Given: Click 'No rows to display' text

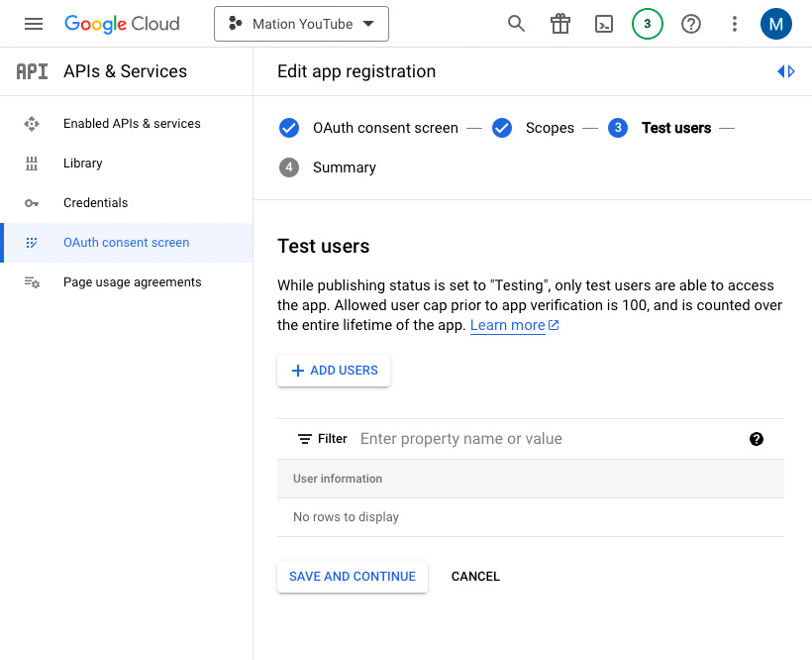Looking at the screenshot, I should (346, 517).
